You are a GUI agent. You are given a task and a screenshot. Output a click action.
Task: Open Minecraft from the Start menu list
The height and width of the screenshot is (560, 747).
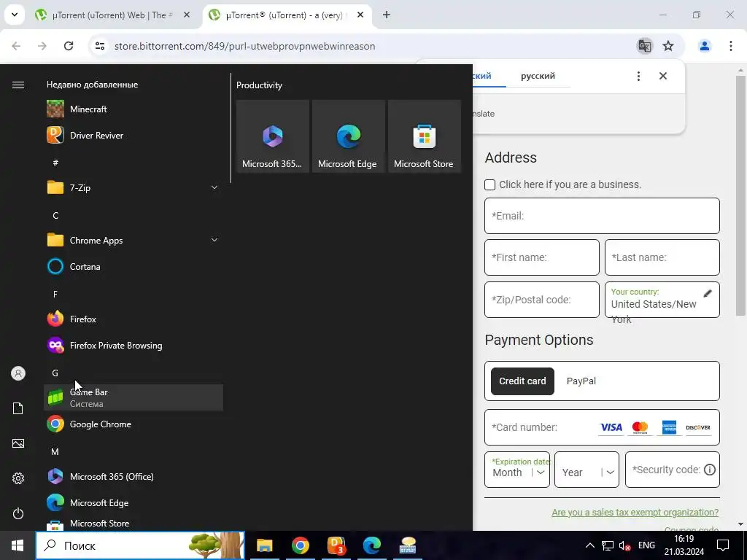pos(133,109)
